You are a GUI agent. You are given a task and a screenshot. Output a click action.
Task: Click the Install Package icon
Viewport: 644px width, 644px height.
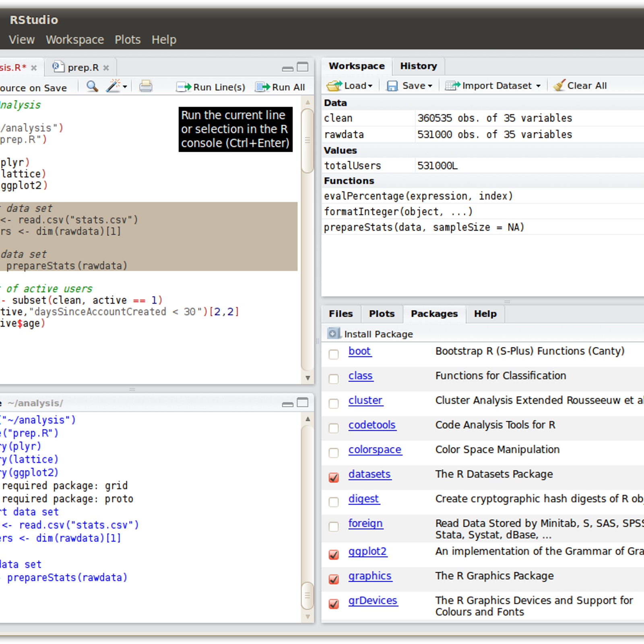pos(333,333)
